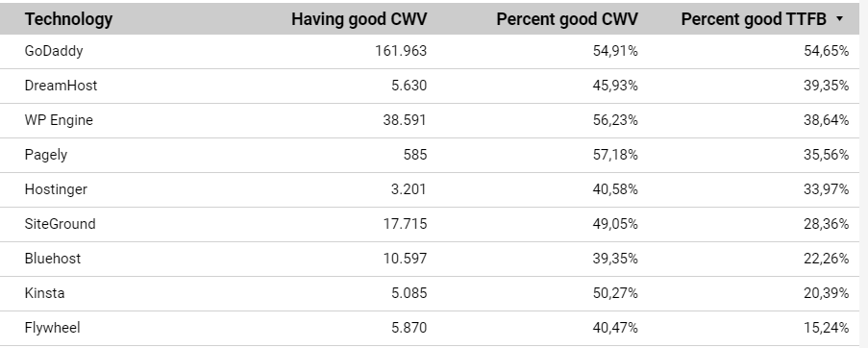This screenshot has width=868, height=348.
Task: Click the Percent good CWV column header
Action: pyautogui.click(x=567, y=19)
